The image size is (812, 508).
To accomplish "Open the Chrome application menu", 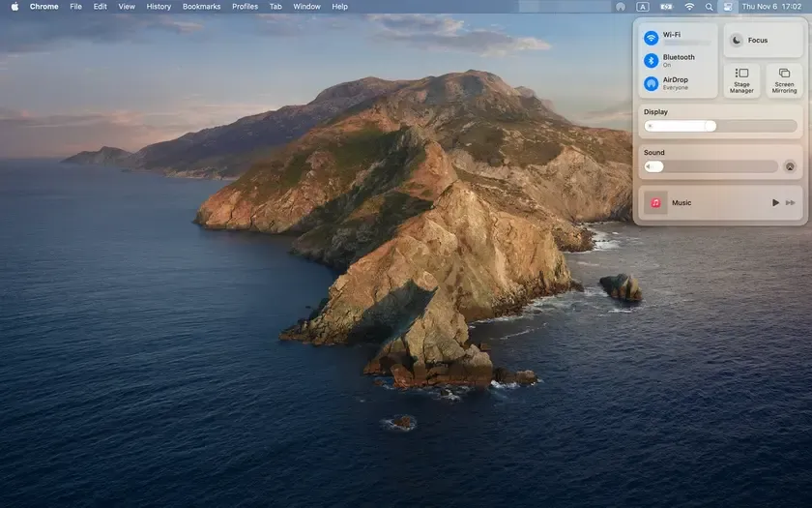I will 44,7.
